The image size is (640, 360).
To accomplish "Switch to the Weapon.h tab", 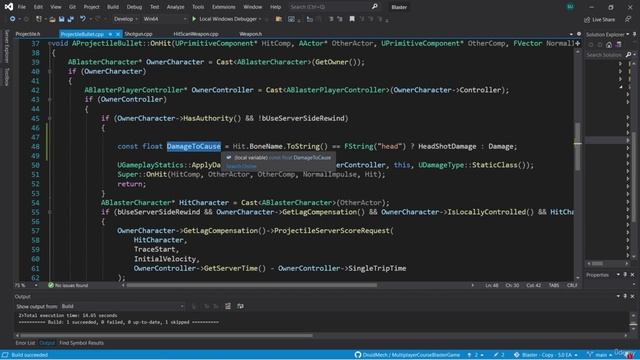I will pos(251,34).
